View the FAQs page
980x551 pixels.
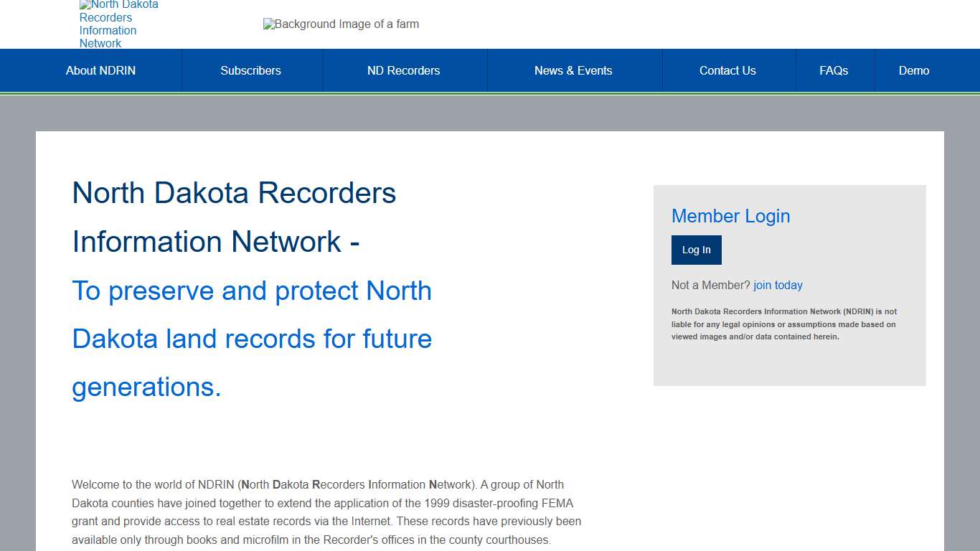tap(834, 70)
